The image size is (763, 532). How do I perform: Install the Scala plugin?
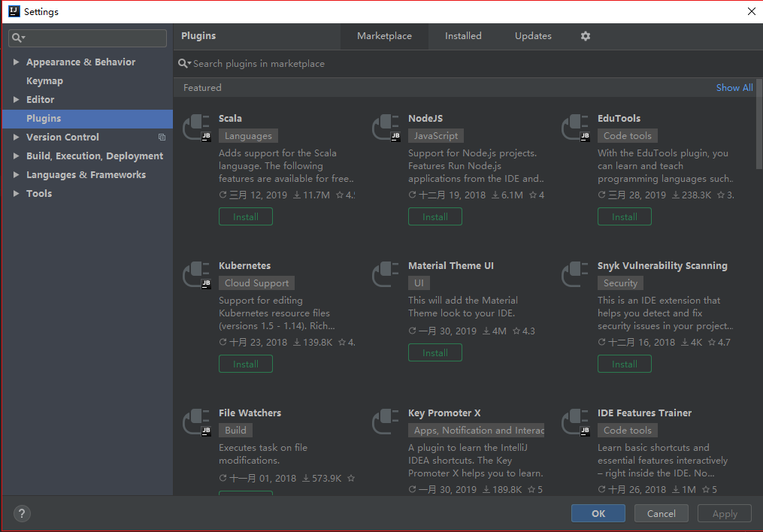246,217
